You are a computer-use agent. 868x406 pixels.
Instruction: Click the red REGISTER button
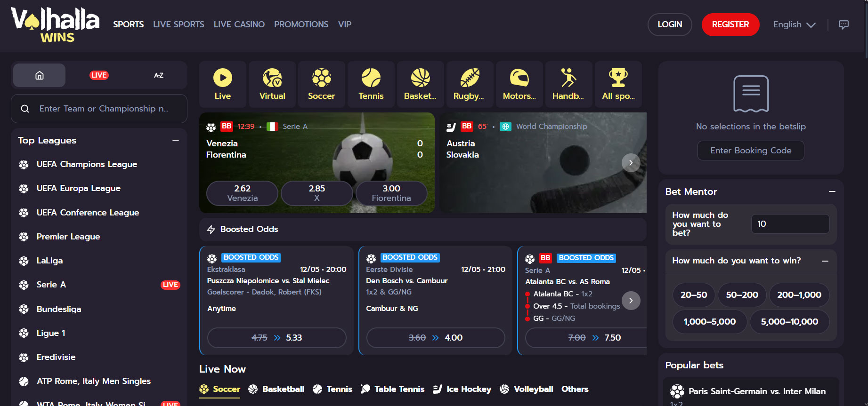(x=730, y=24)
